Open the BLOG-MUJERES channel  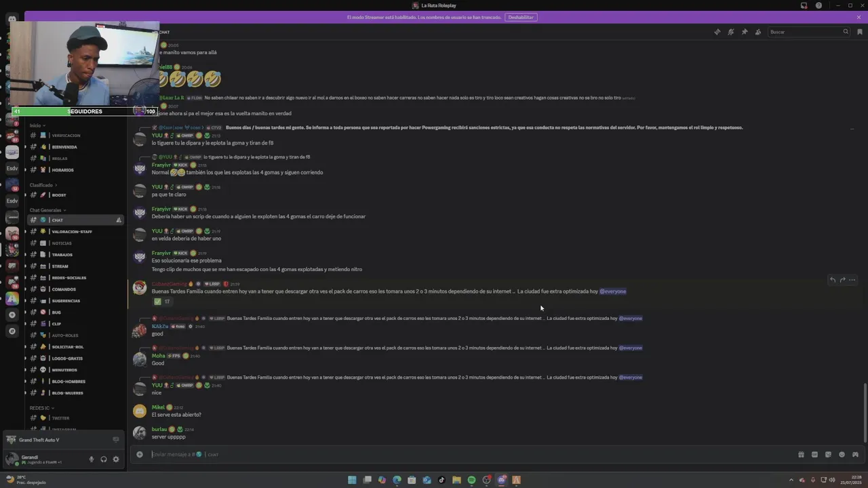75,393
